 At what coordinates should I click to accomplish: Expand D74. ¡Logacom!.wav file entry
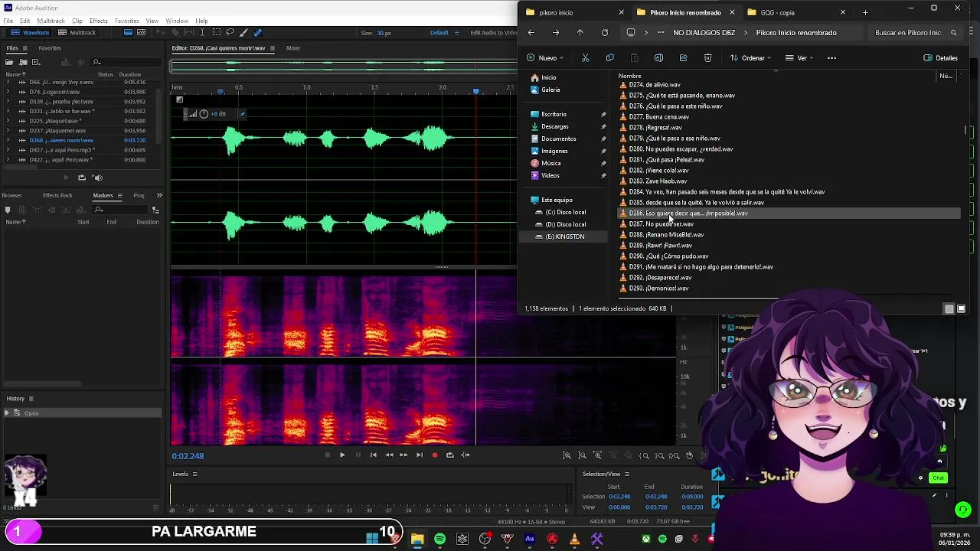point(9,92)
